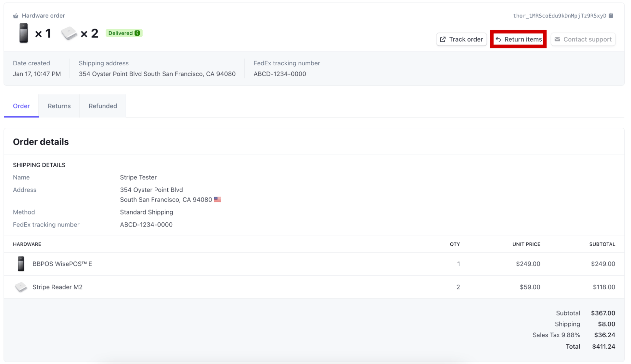Open Track order external link
This screenshot has height=364, width=631.
[461, 39]
